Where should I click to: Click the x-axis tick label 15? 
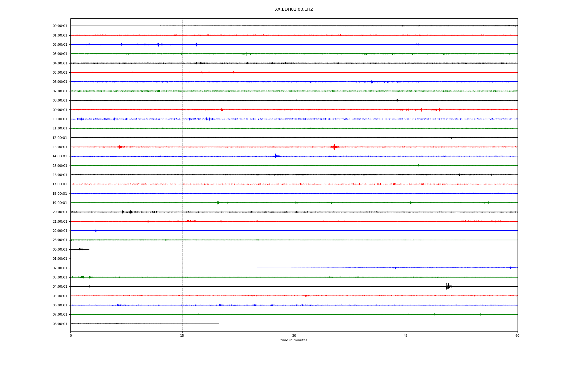pos(182,335)
